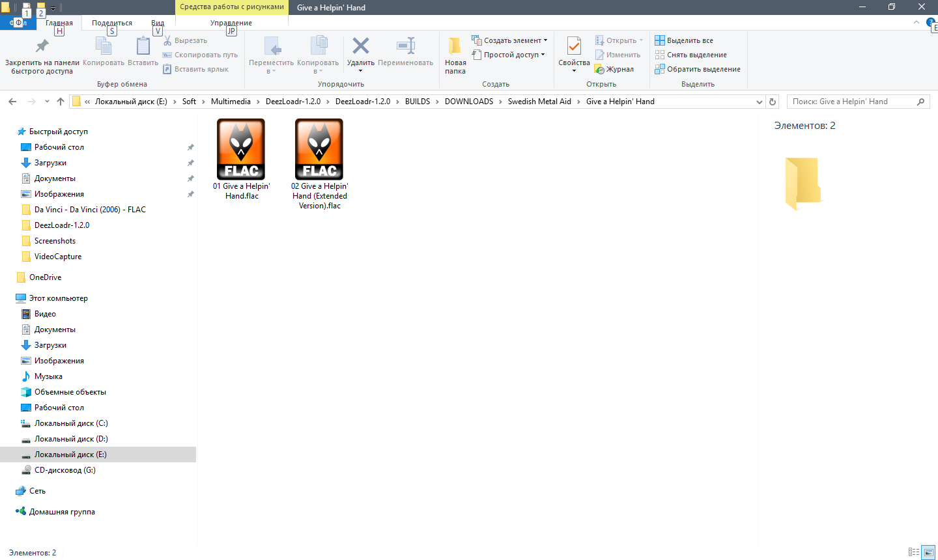Click the search field for this folder
Image resolution: width=938 pixels, height=560 pixels.
point(859,102)
